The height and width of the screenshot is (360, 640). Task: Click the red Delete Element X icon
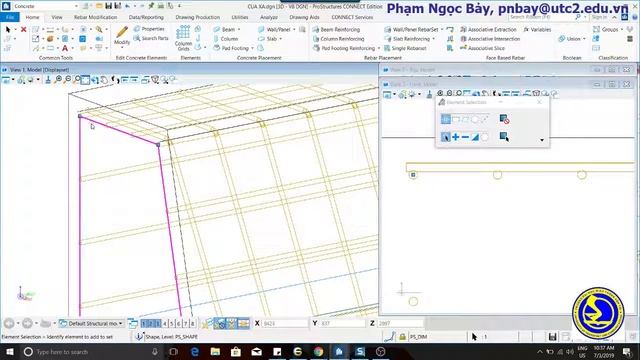[23, 29]
